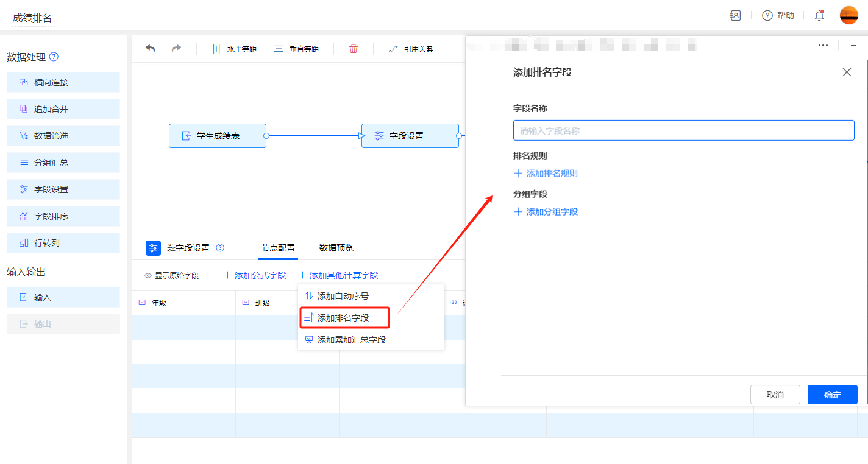Click the 水平等距 toolbar item
The width and height of the screenshot is (868, 464).
tap(234, 49)
